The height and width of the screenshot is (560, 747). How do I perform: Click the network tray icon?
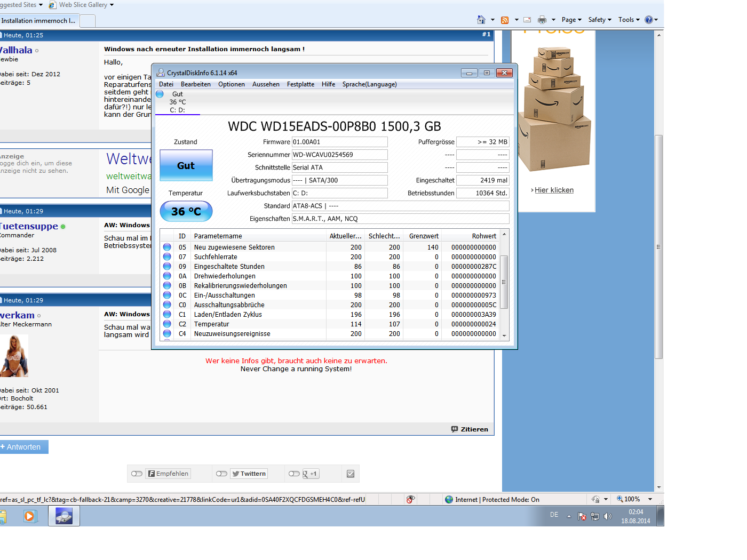(595, 516)
